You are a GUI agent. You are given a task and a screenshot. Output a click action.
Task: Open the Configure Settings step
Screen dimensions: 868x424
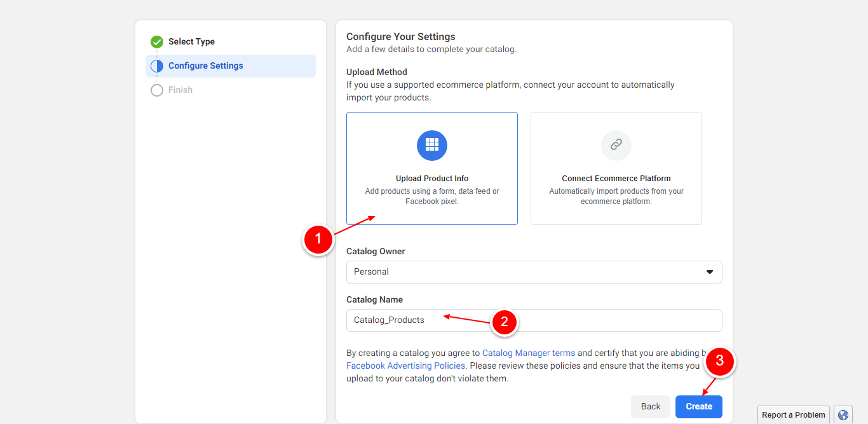[x=205, y=66]
